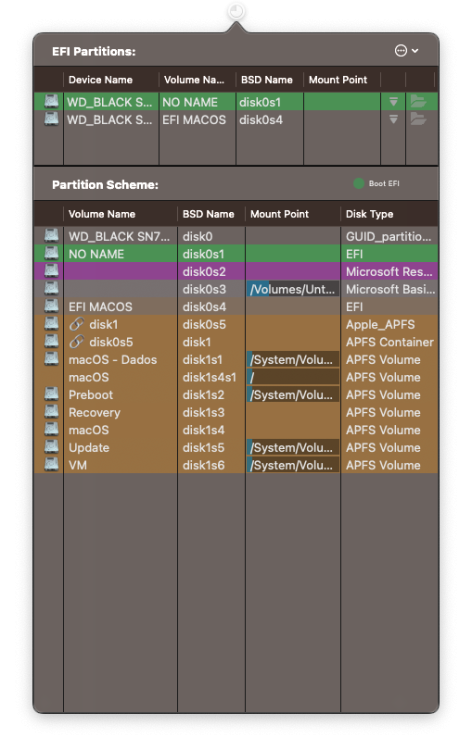Click disk icon beside Preboot row
The width and height of the screenshot is (472, 750).
[x=51, y=394]
